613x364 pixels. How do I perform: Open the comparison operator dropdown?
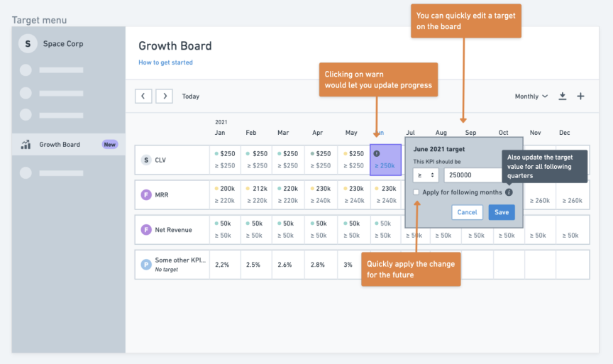click(426, 175)
